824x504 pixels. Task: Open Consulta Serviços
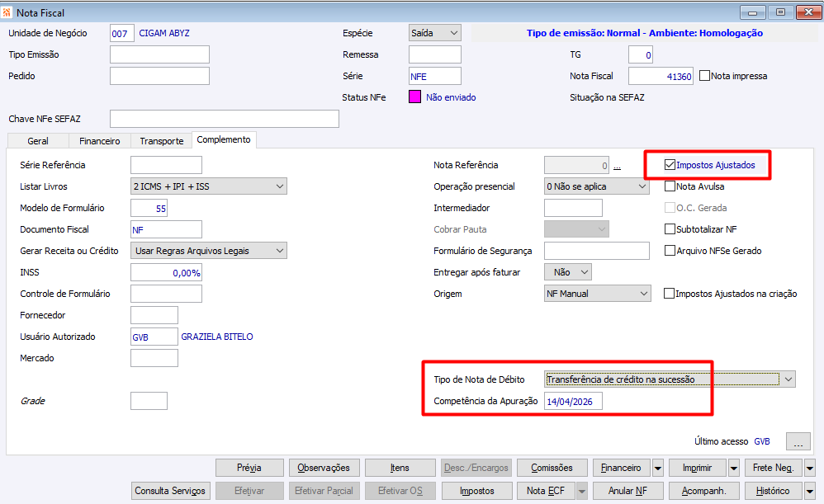(171, 491)
